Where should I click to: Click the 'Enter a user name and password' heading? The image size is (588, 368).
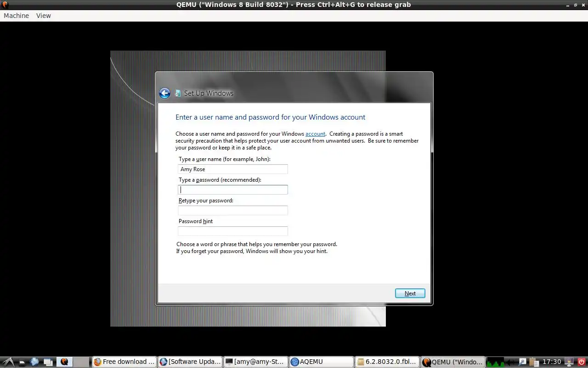[271, 117]
